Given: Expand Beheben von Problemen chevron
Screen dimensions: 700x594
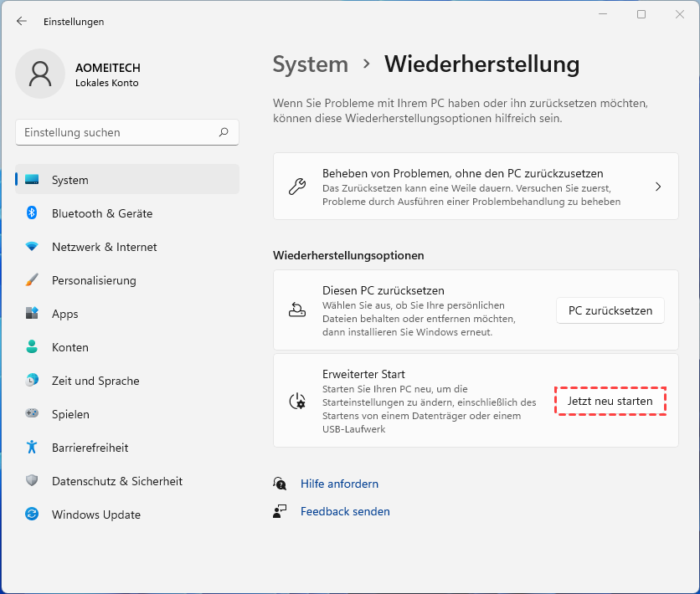Looking at the screenshot, I should click(x=658, y=187).
